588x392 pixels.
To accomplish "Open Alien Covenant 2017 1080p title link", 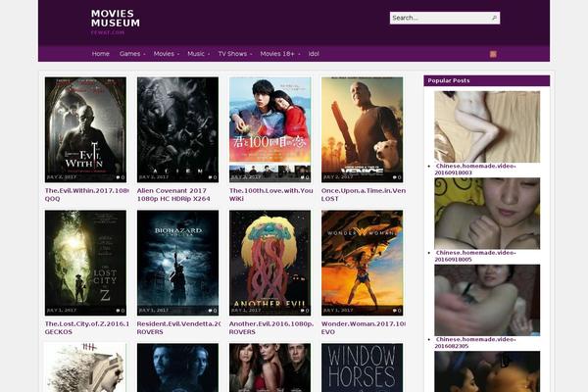I will click(x=173, y=195).
